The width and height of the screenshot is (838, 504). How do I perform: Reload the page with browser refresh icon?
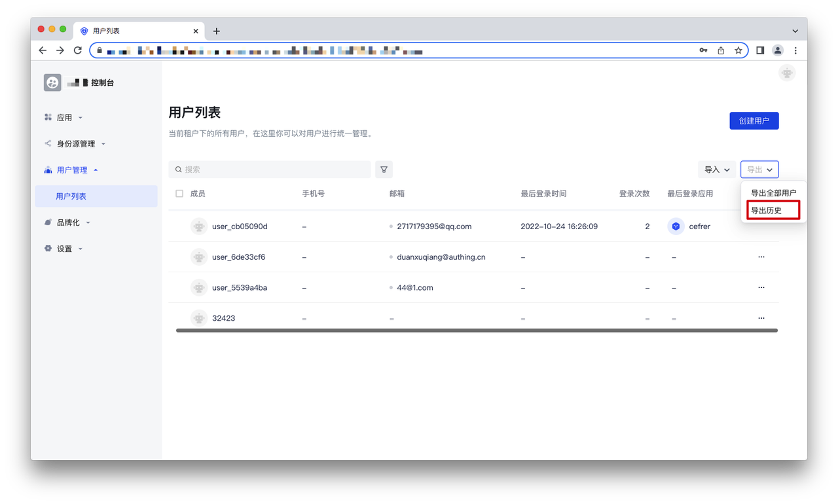[78, 50]
